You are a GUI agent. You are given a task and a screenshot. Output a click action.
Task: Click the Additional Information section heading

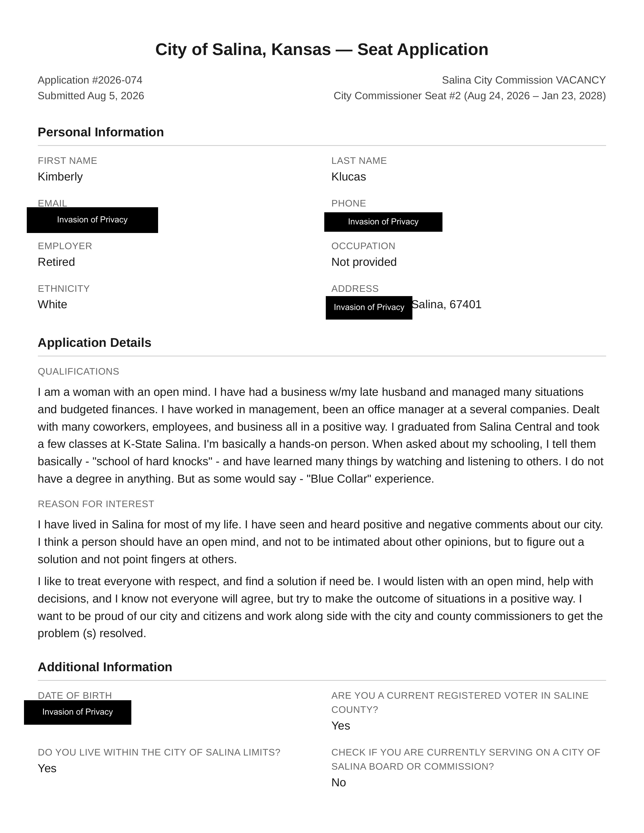point(105,667)
